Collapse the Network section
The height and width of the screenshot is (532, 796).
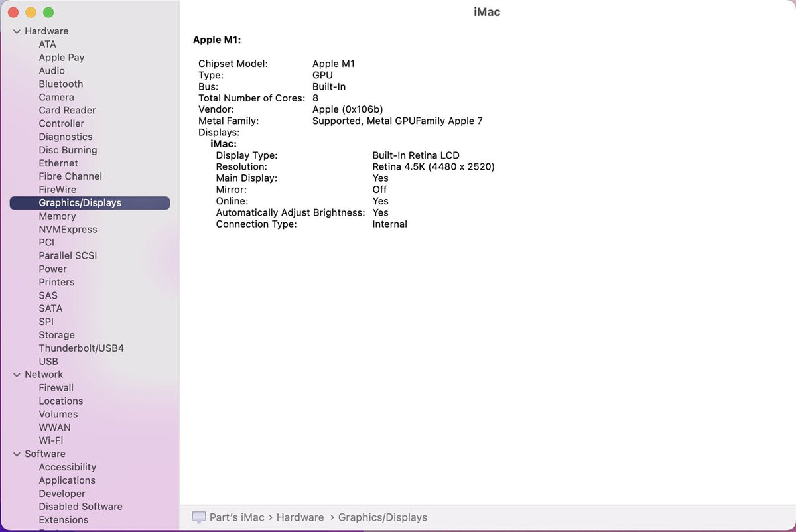(17, 375)
